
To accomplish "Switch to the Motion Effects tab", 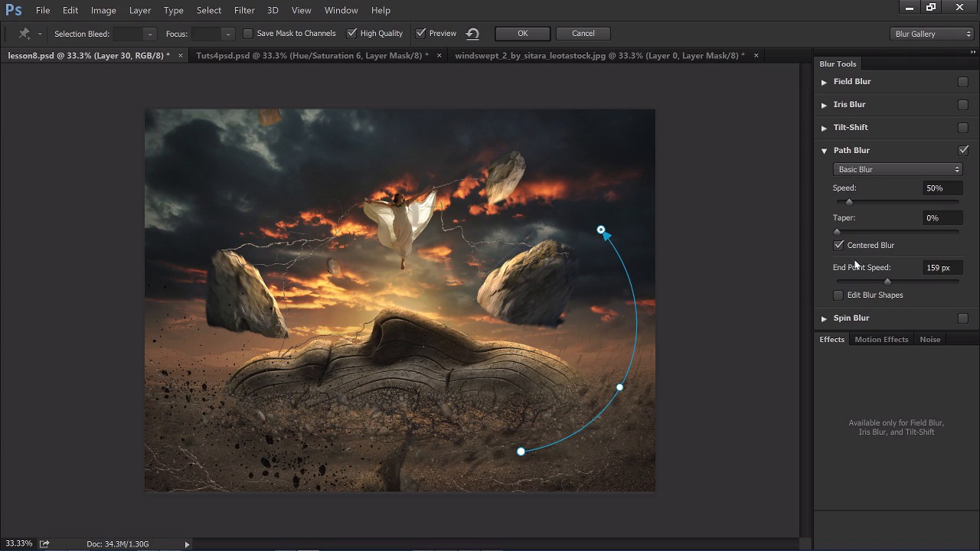I will coord(881,339).
